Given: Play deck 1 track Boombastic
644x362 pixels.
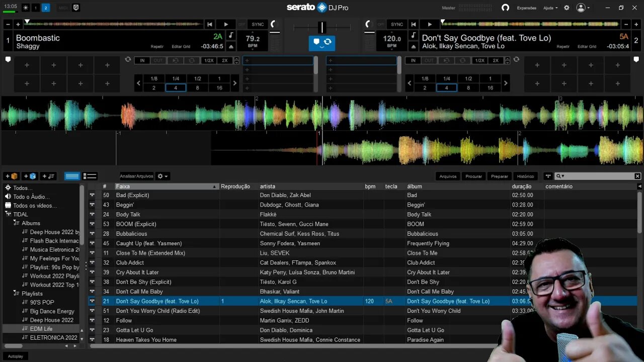Looking at the screenshot, I should (x=226, y=24).
